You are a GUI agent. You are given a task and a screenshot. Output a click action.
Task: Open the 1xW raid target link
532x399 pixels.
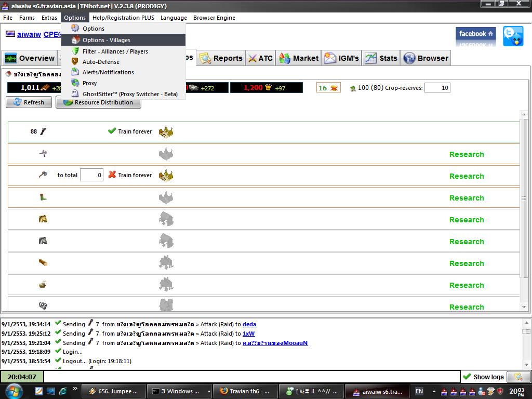pyautogui.click(x=249, y=334)
